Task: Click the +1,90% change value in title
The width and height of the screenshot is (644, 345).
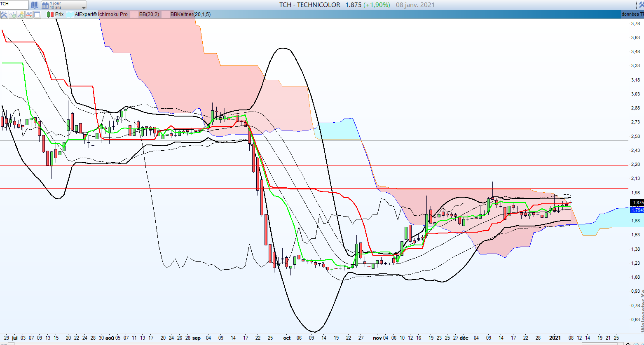Action: pos(377,5)
